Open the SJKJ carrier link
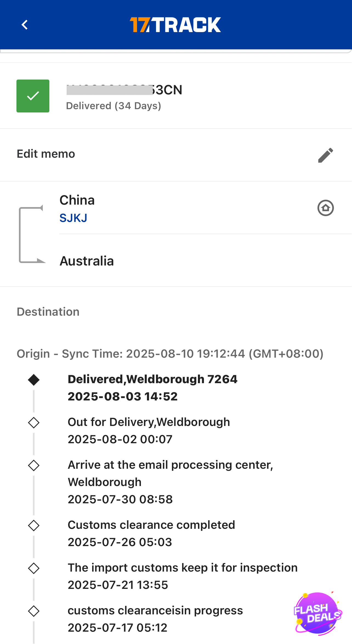352x644 pixels. pyautogui.click(x=73, y=218)
